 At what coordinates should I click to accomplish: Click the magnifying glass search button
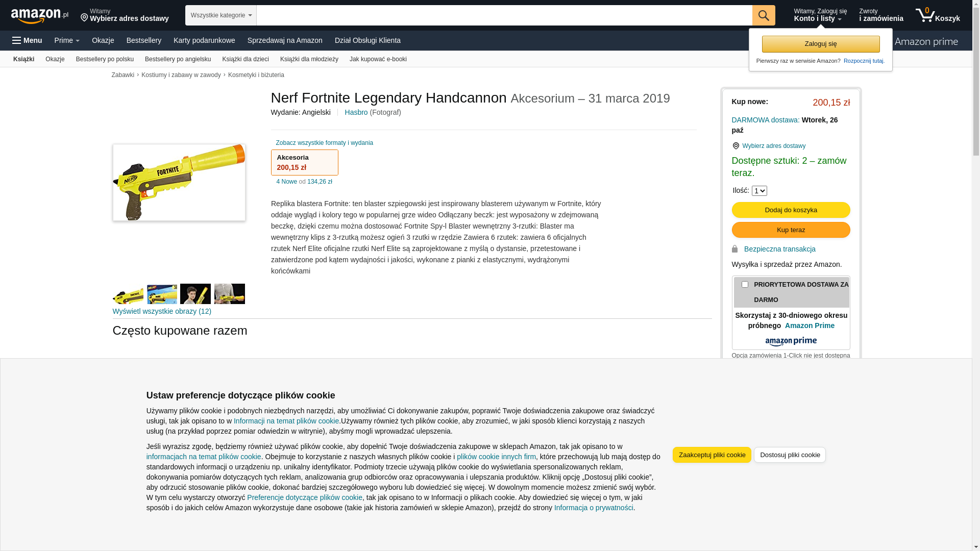763,15
